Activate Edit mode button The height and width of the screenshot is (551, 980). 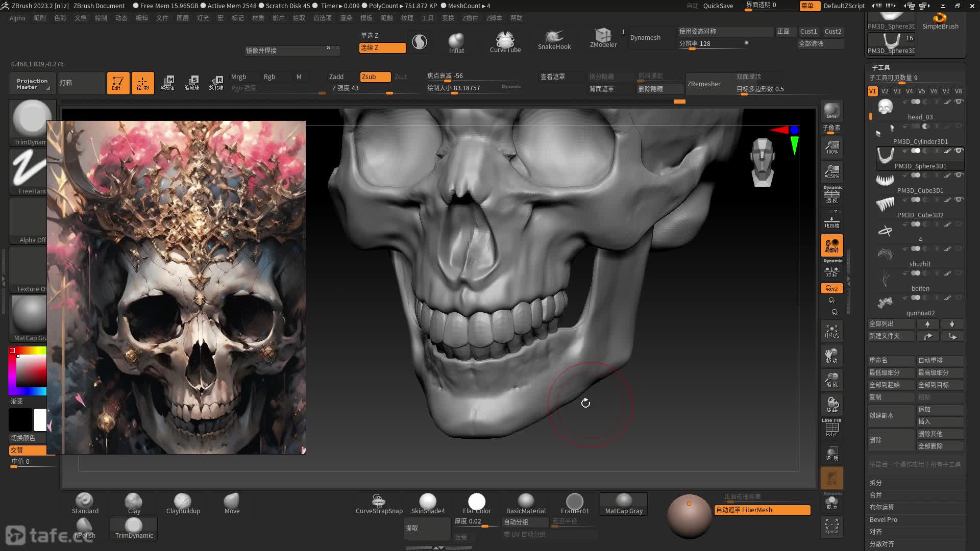click(x=118, y=83)
